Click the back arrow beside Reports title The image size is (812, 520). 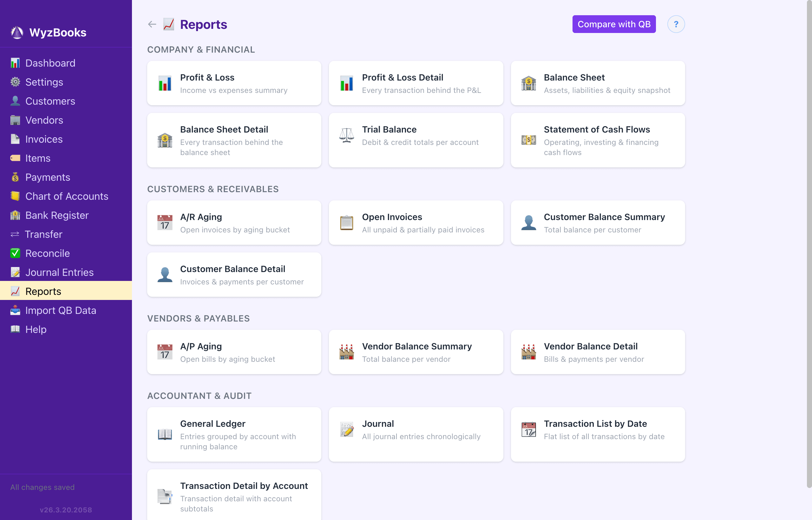152,24
